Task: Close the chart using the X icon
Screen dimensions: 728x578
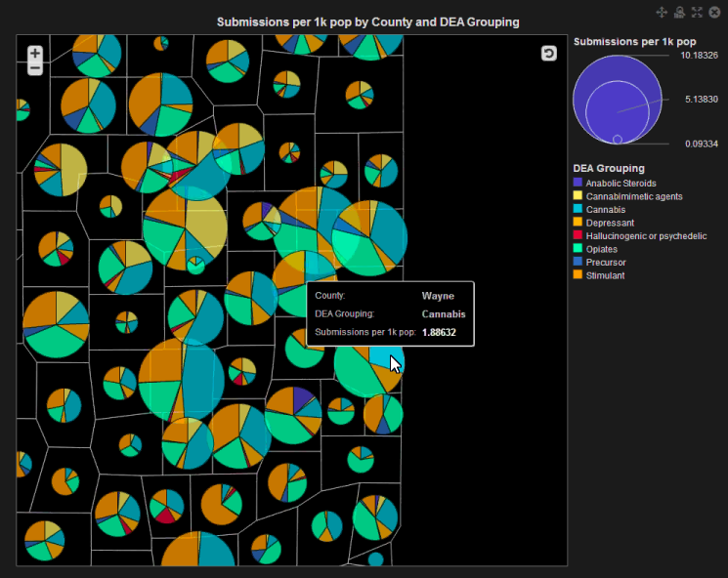Action: (x=714, y=12)
